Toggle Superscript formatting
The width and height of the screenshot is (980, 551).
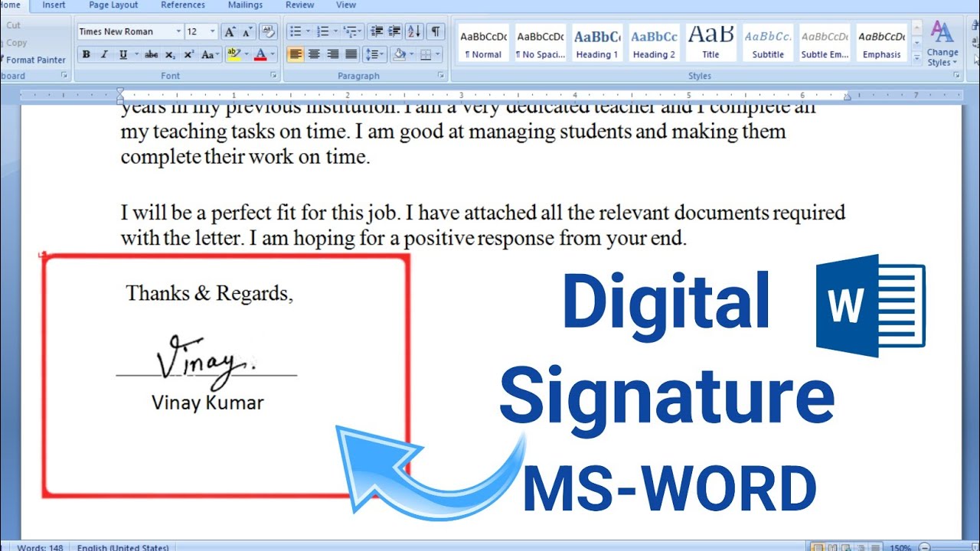188,54
